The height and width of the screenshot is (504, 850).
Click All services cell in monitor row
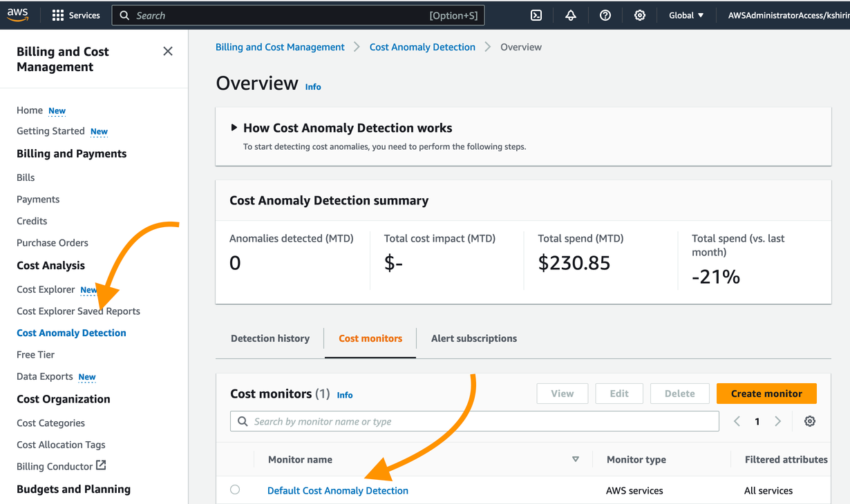[768, 491]
